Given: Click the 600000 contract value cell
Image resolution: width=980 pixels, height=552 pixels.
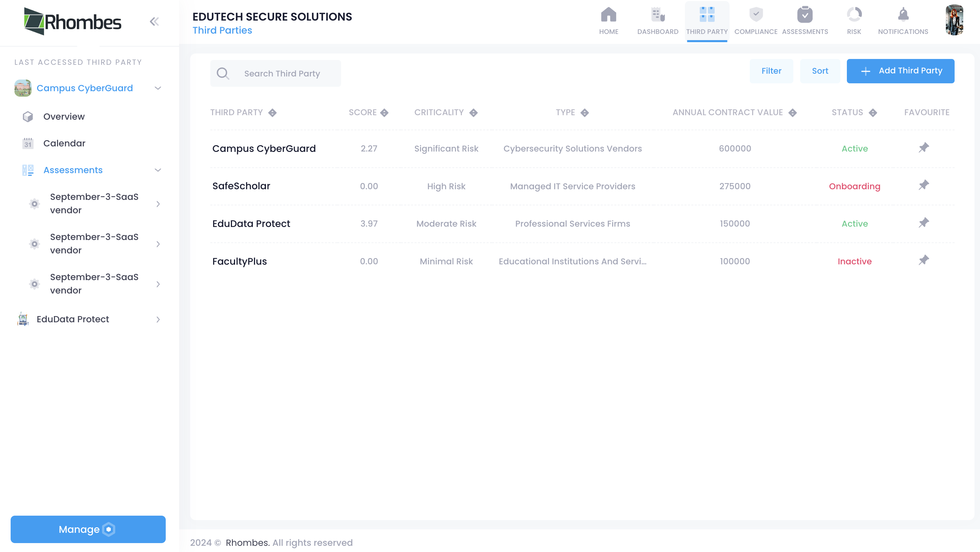Looking at the screenshot, I should (735, 149).
